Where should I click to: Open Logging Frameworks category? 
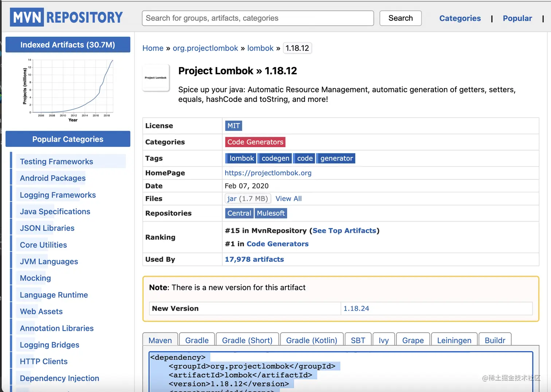(x=58, y=195)
